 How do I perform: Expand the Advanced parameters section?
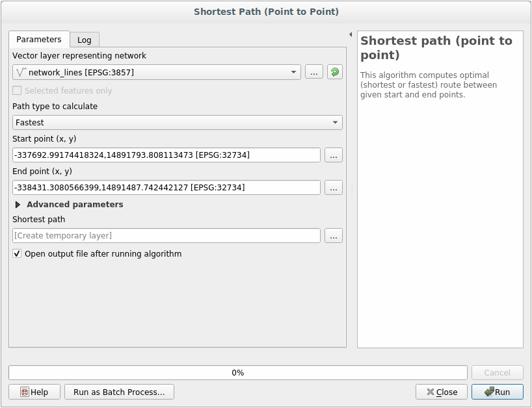18,204
